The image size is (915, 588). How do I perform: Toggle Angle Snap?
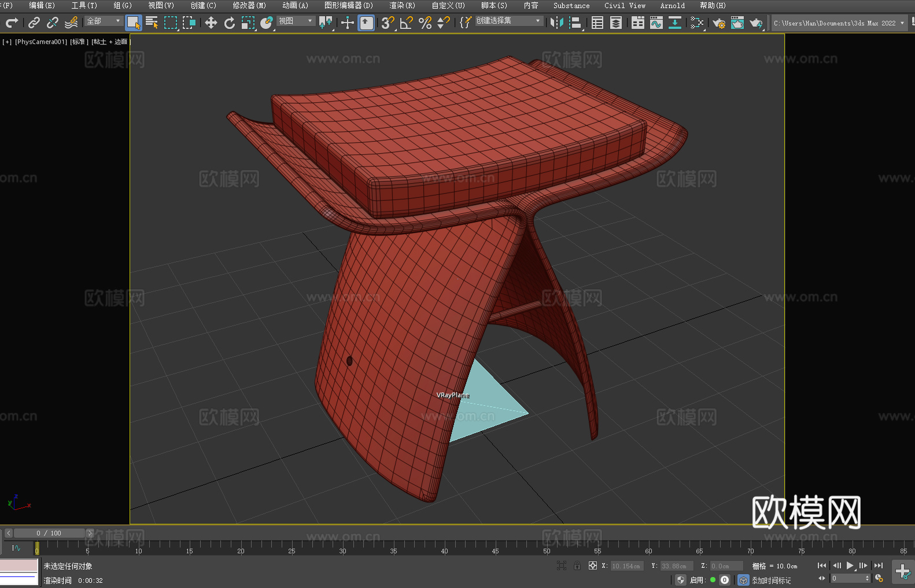[x=407, y=23]
